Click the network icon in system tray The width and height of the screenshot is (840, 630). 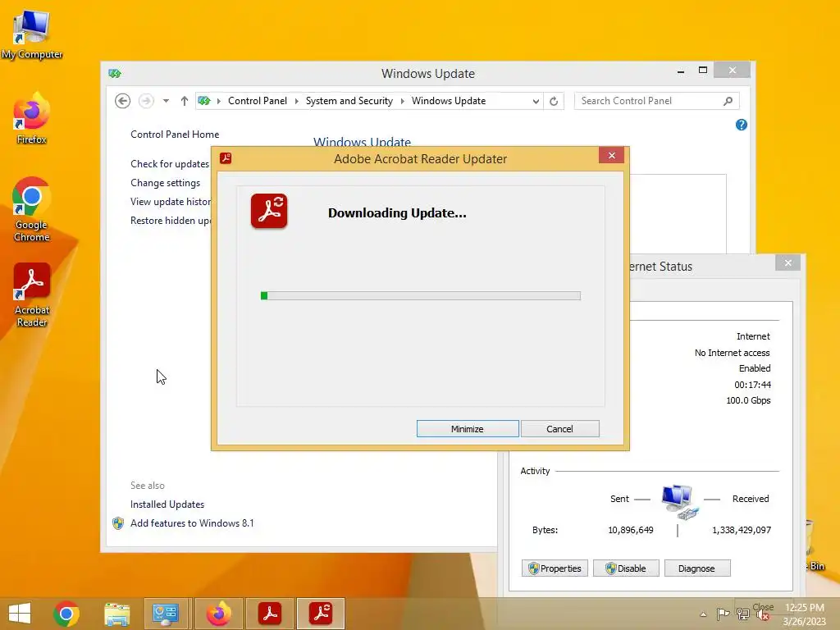click(743, 614)
